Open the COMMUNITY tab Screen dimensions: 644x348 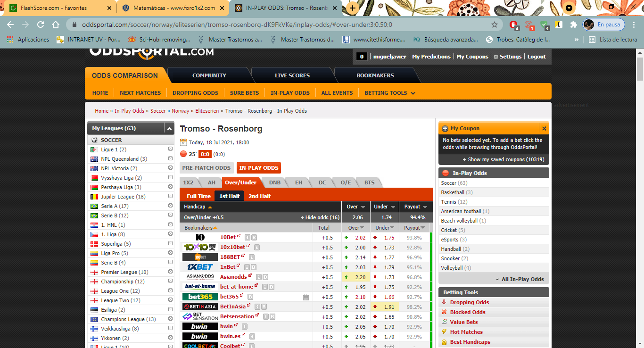209,75
